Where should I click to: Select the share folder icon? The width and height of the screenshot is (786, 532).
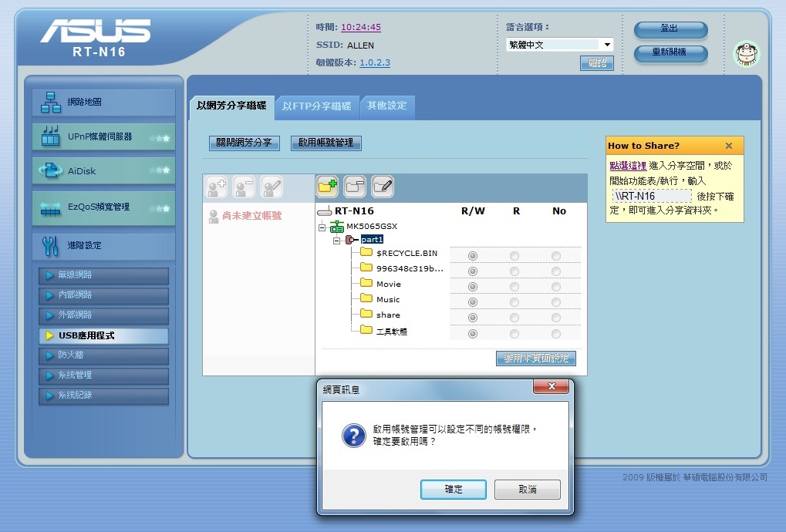coord(366,314)
